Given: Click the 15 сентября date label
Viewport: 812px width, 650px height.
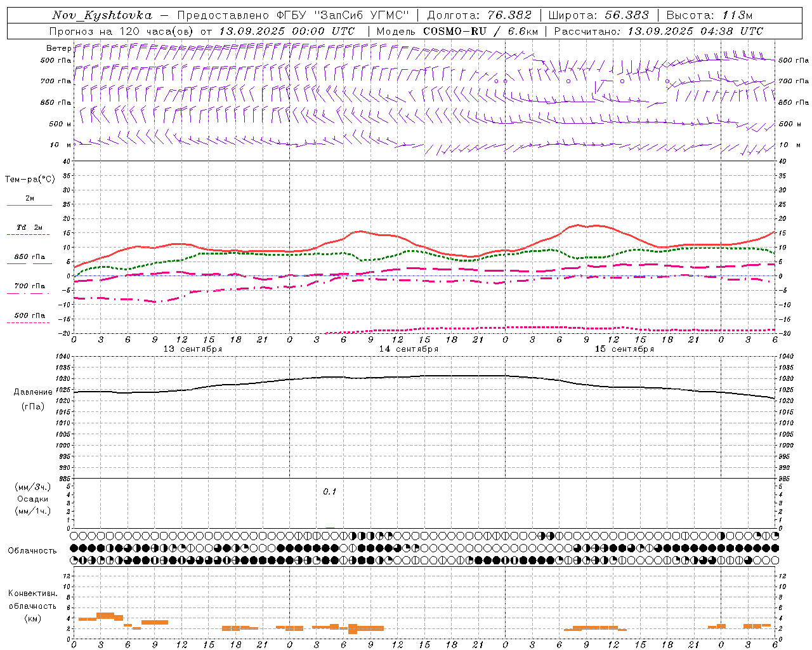Looking at the screenshot, I should pyautogui.click(x=624, y=349).
